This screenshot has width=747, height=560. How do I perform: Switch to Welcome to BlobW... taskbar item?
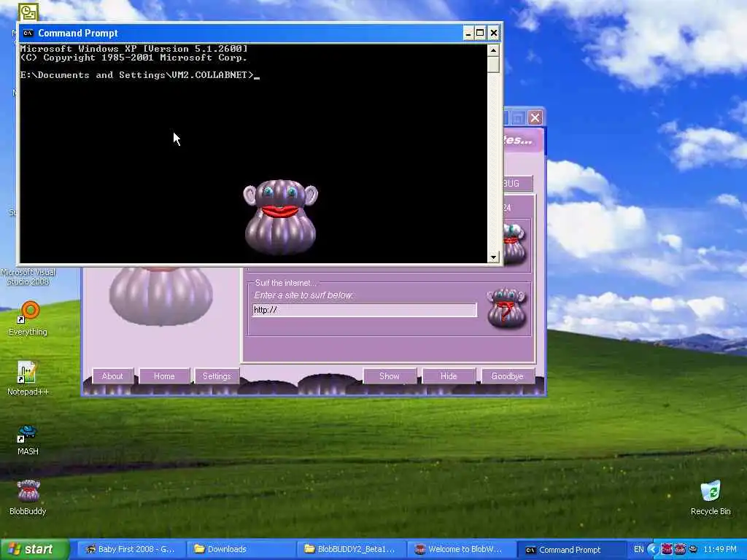tap(462, 549)
